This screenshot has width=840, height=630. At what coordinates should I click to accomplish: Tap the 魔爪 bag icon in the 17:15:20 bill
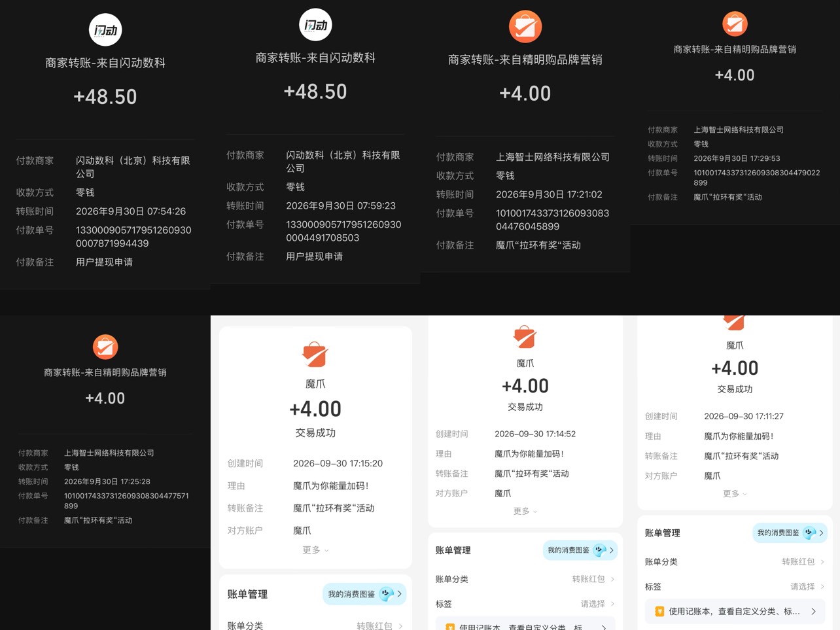(315, 354)
